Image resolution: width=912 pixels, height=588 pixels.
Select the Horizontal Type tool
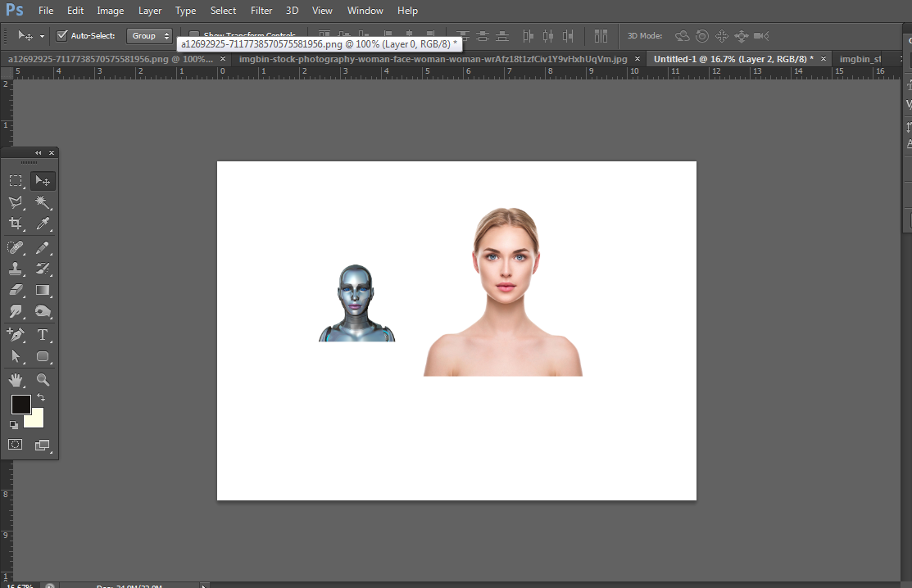coord(43,335)
